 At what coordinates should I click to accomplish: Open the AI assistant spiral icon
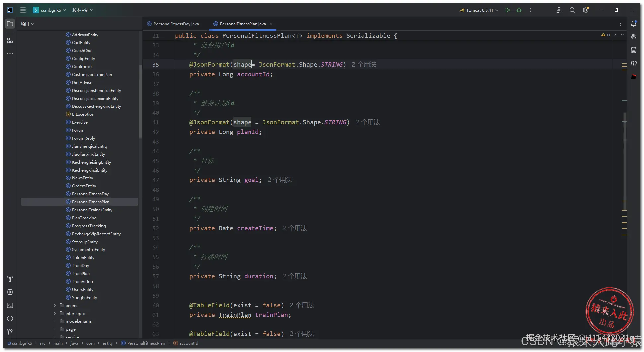pyautogui.click(x=634, y=37)
